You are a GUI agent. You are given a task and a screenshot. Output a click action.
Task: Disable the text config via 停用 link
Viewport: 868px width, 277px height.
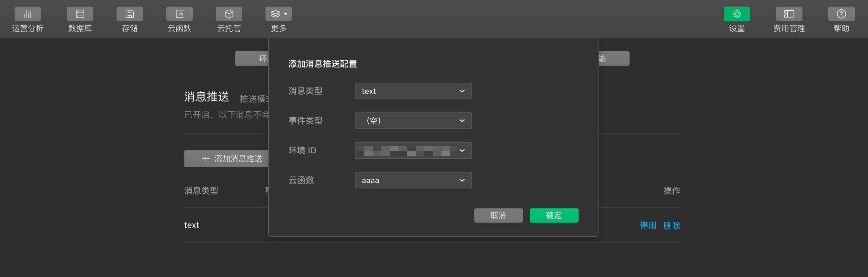pyautogui.click(x=648, y=225)
